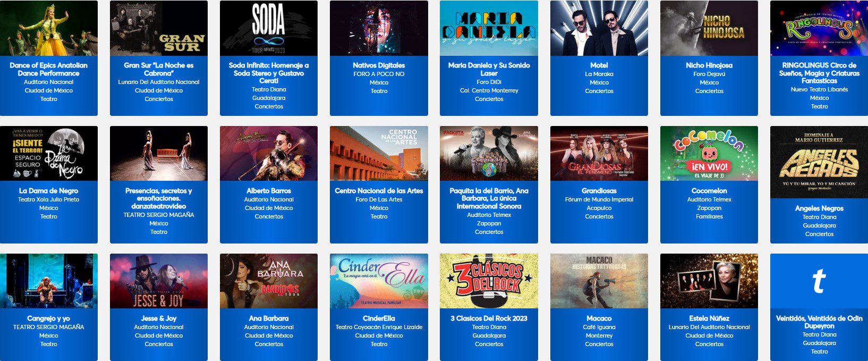Select the La Dama de Negro title
This screenshot has width=868, height=361.
tap(49, 191)
